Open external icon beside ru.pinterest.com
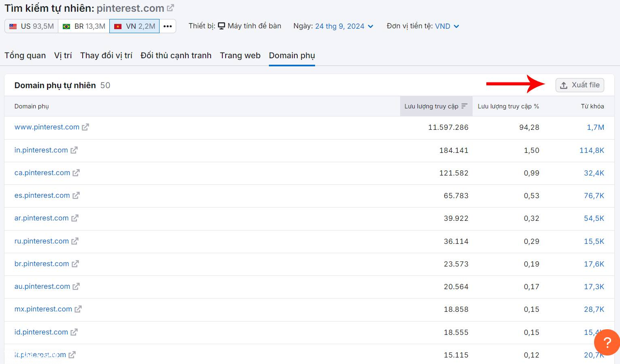620x364 pixels. 75,241
